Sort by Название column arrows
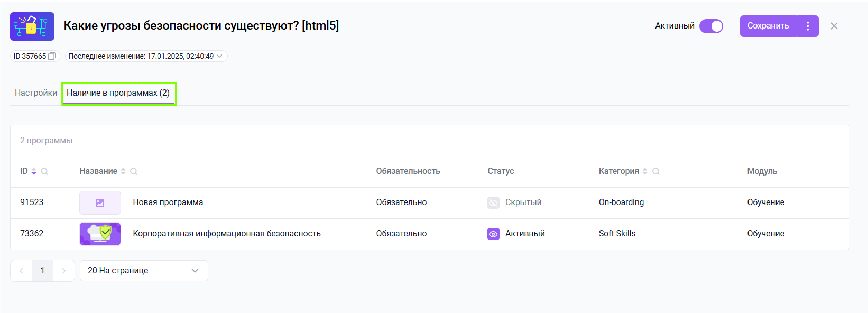The height and width of the screenshot is (313, 868). pyautogui.click(x=123, y=171)
